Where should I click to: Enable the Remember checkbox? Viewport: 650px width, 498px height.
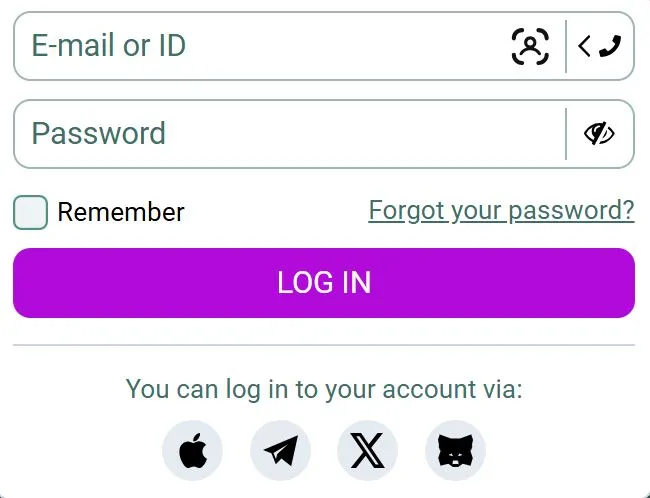coord(30,212)
